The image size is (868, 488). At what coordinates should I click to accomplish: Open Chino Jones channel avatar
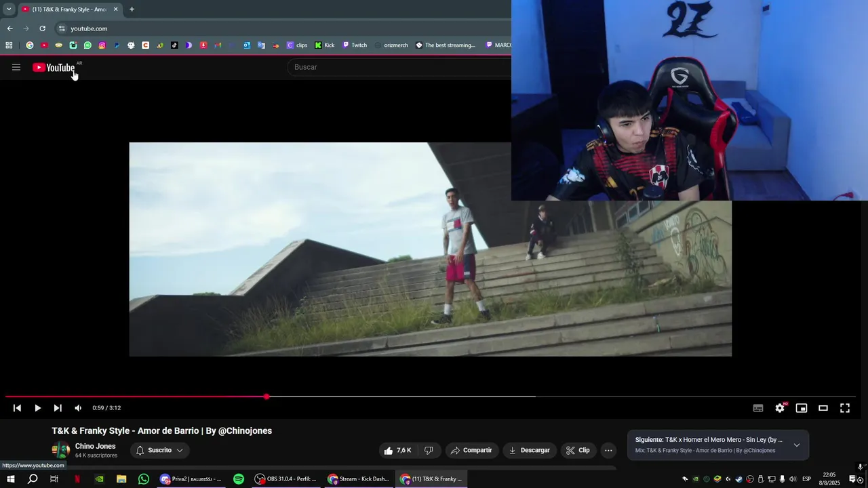(x=61, y=450)
